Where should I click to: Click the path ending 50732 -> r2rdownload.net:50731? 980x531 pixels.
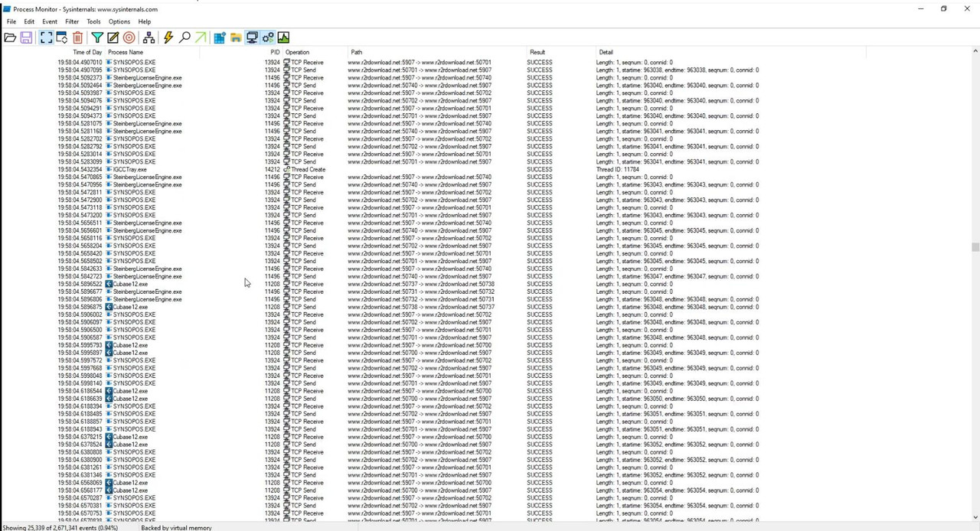[421, 299]
